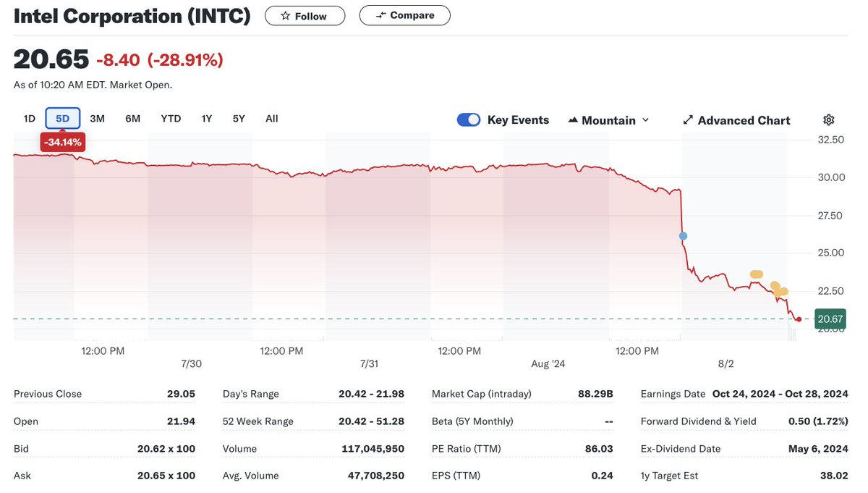Viewport: 868px width, 493px height.
Task: Click 52 Week Range 20.42 - 51.28
Action: (x=371, y=421)
